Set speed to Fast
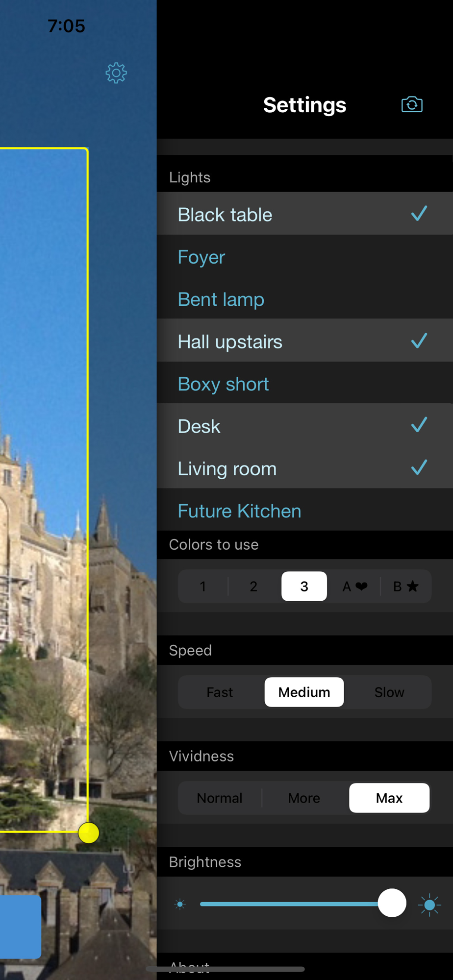The height and width of the screenshot is (980, 453). [x=220, y=692]
